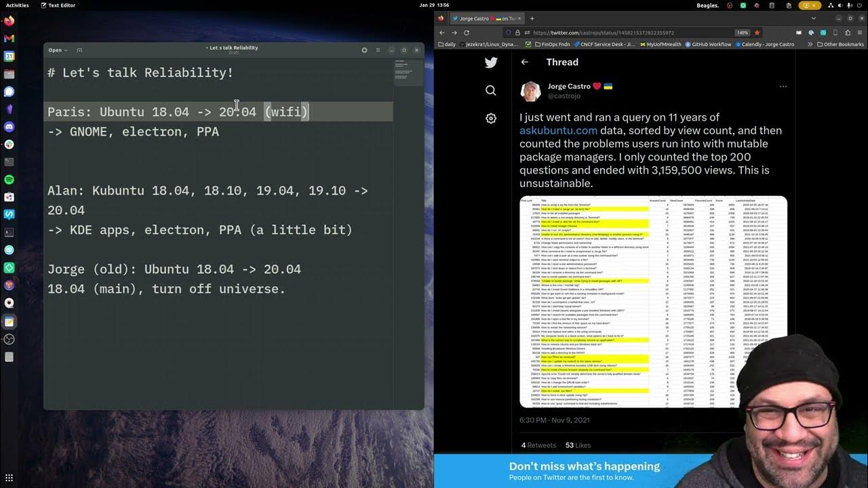The width and height of the screenshot is (868, 488).
Task: Open a new Firefox tab
Action: click(x=532, y=18)
